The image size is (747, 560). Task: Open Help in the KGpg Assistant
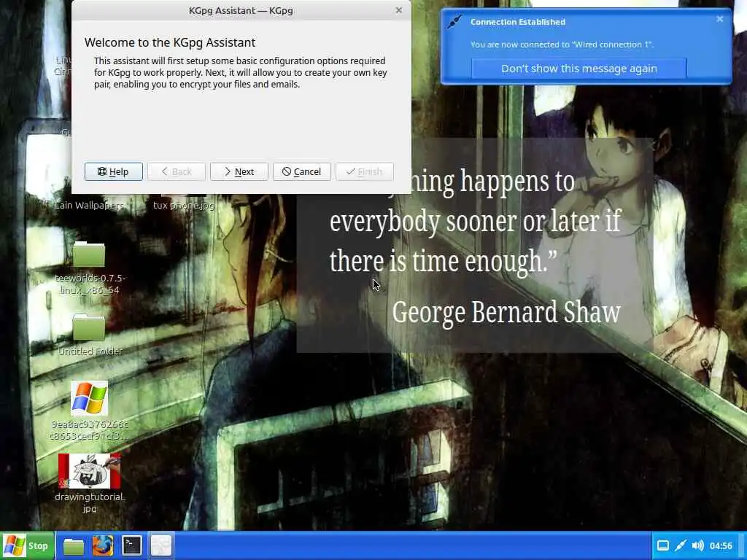113,171
